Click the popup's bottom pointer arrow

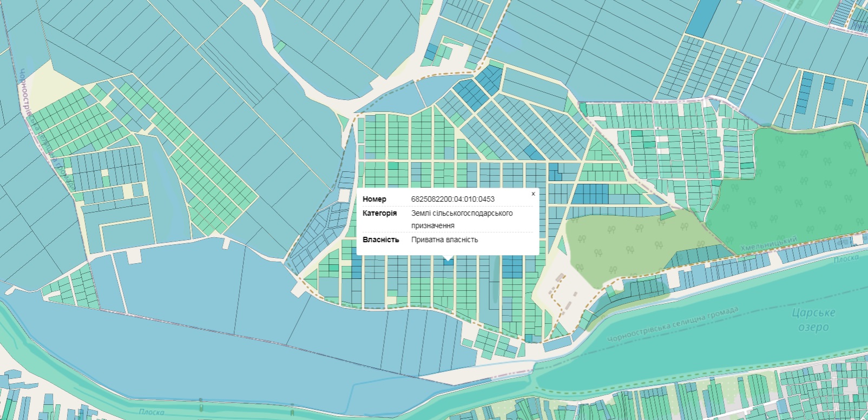pyautogui.click(x=448, y=258)
